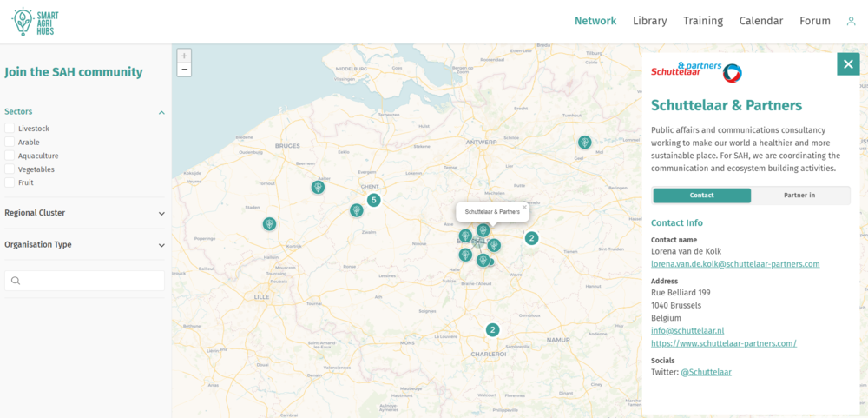Image resolution: width=868 pixels, height=418 pixels.
Task: Select the hub marker near Staden
Action: [x=269, y=224]
